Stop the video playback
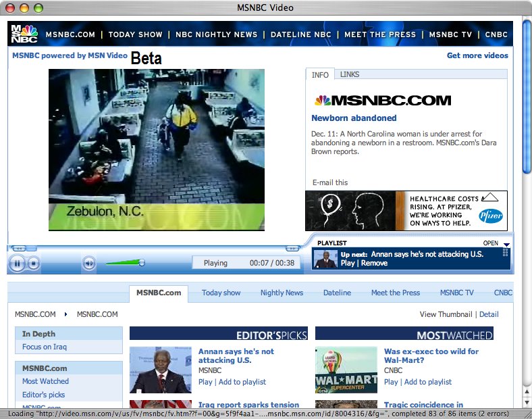The image size is (532, 419). click(33, 263)
